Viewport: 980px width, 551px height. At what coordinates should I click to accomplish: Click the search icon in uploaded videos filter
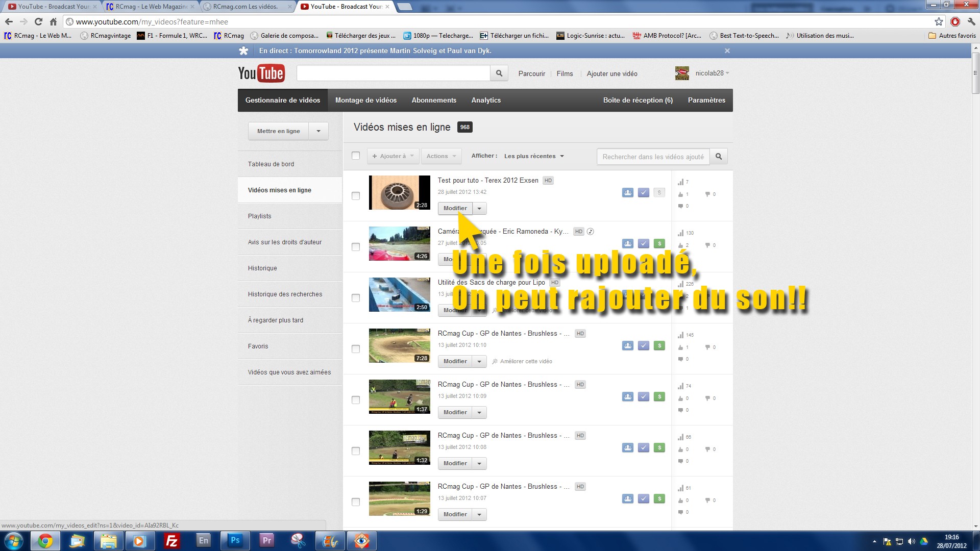click(718, 157)
